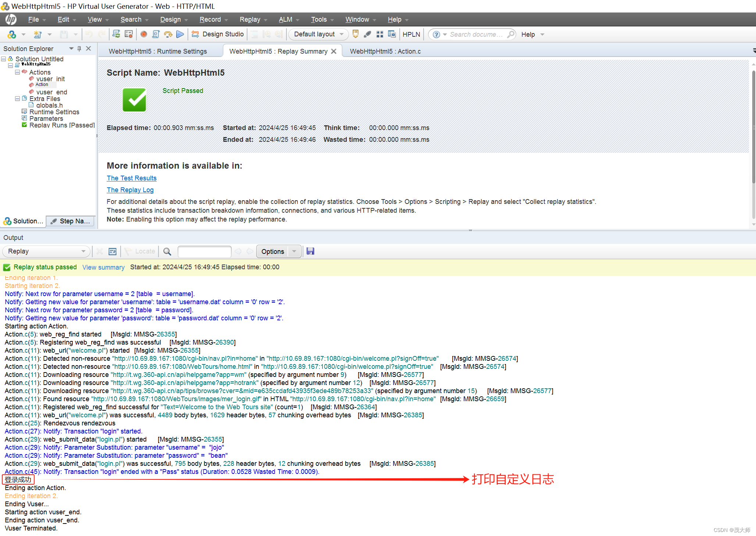Open the Options dropdown arrow in Output
Screen dimensions: 756x536
coord(294,251)
